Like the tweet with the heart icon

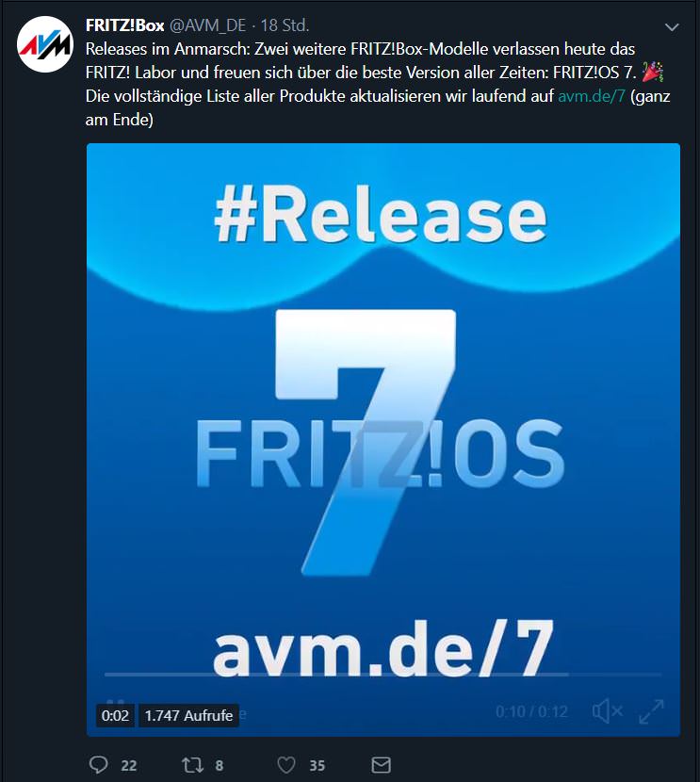[x=286, y=764]
